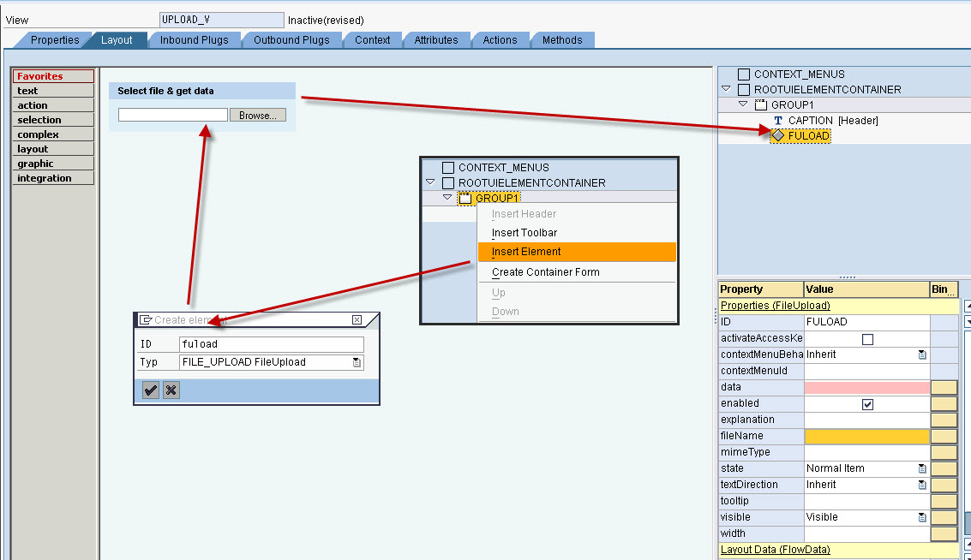Collapse the GROUP1 tree node
Screen dimensions: 971x560
click(x=741, y=104)
